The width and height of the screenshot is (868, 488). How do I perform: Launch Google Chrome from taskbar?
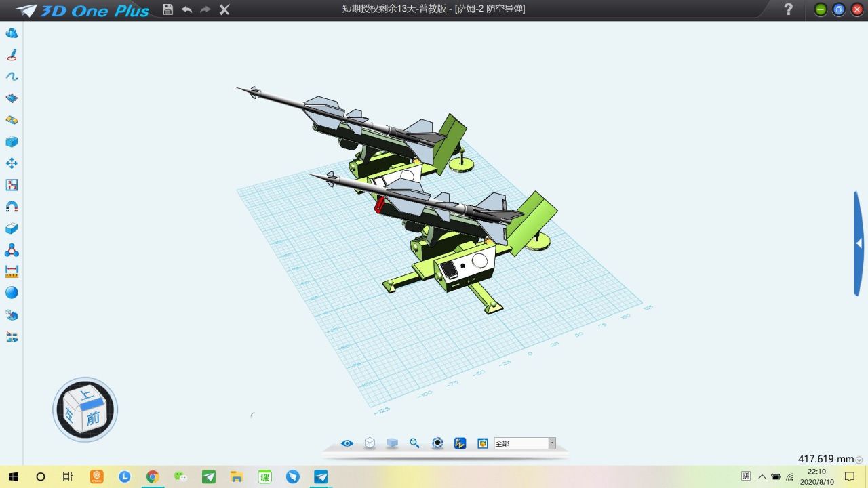click(x=153, y=476)
